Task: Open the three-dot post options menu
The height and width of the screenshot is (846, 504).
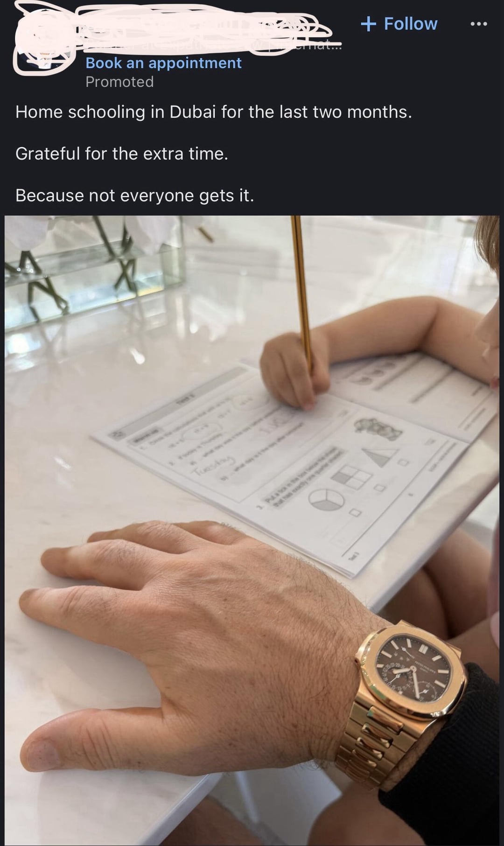Action: [x=478, y=24]
